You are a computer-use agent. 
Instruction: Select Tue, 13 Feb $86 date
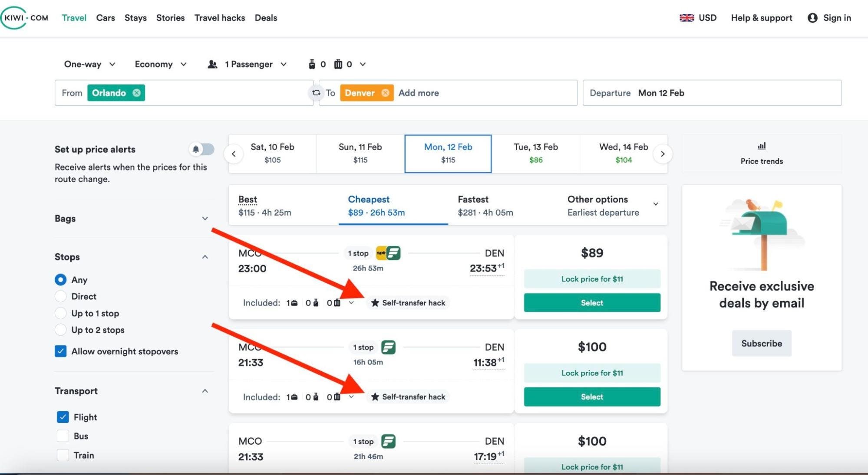[536, 154]
